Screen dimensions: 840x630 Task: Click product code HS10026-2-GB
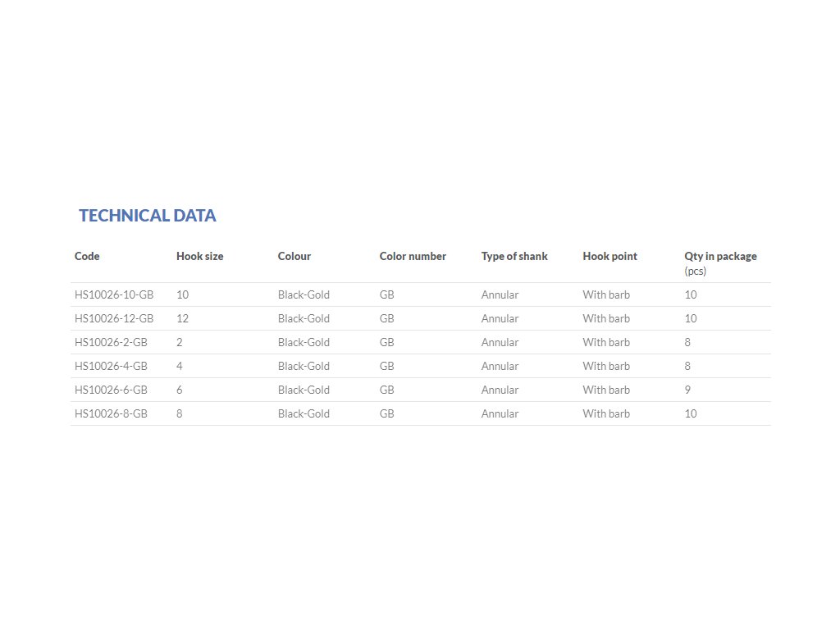coord(111,342)
